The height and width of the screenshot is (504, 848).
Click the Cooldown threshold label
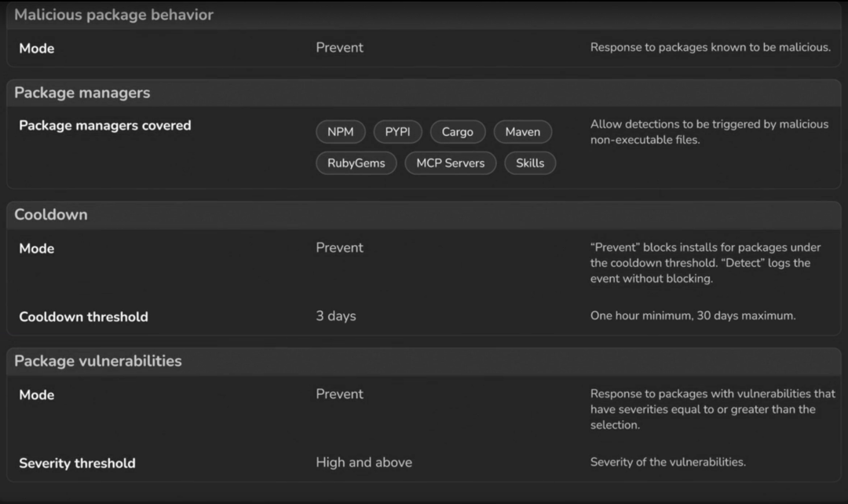tap(83, 317)
